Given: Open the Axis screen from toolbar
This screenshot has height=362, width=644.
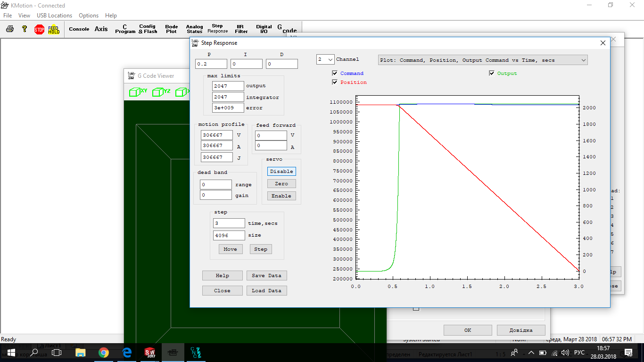Looking at the screenshot, I should pos(101,29).
